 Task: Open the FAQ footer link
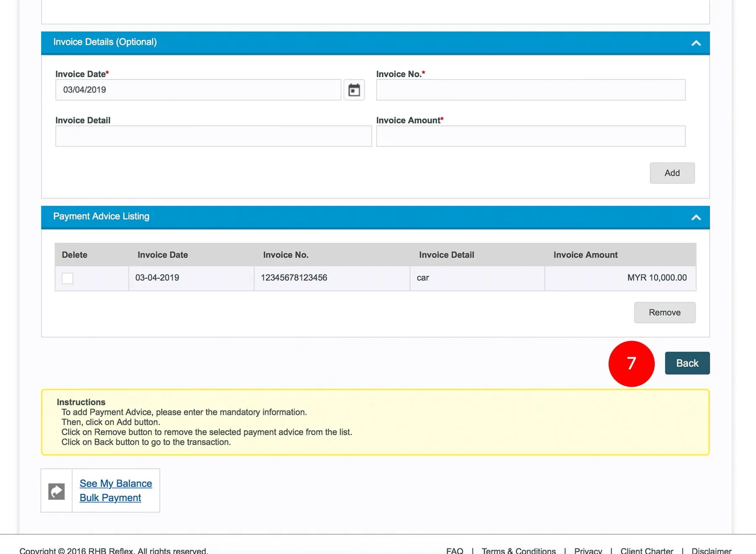tap(454, 550)
